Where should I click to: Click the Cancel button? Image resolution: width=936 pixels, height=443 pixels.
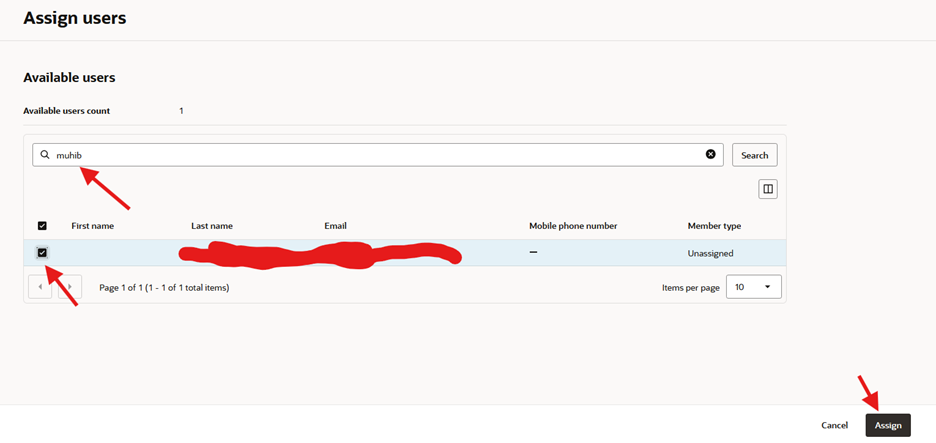[x=834, y=425]
